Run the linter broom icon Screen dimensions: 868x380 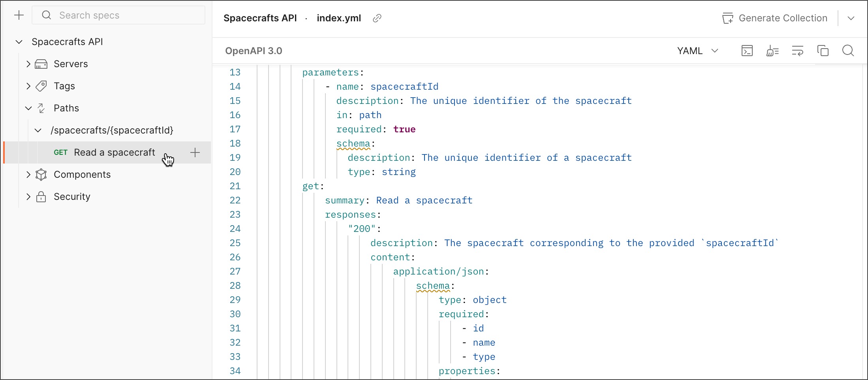pos(773,51)
